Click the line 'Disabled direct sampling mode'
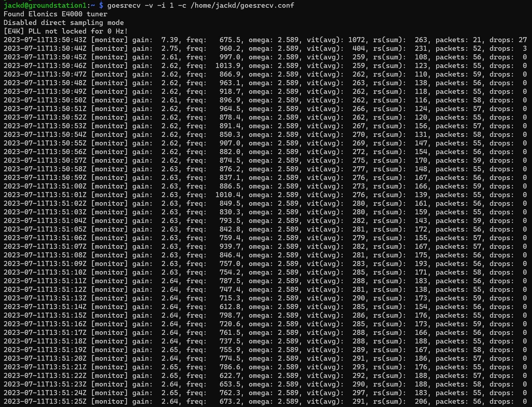The height and width of the screenshot is (407, 532). click(64, 23)
